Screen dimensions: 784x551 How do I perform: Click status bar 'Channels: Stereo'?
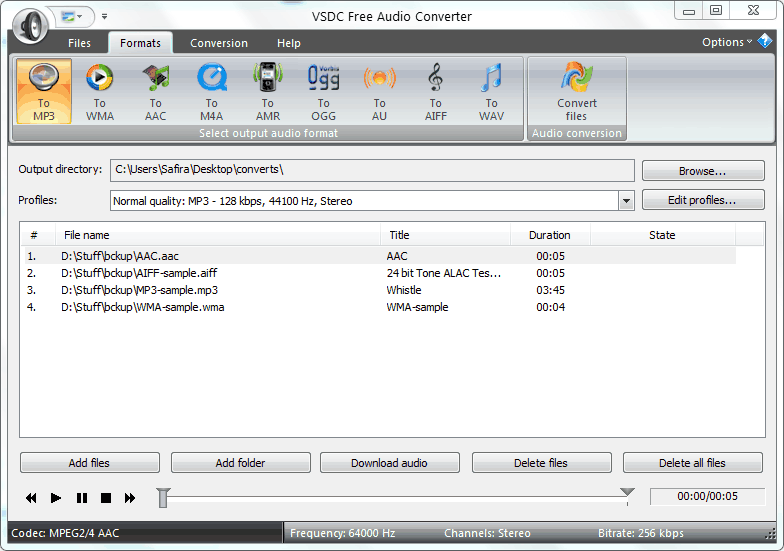pos(487,533)
